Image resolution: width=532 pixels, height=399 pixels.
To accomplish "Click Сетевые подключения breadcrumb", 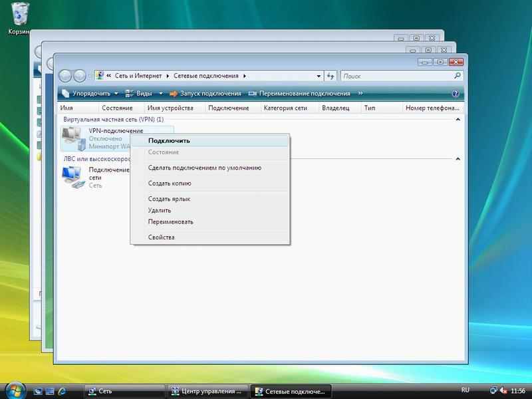I will coord(206,76).
